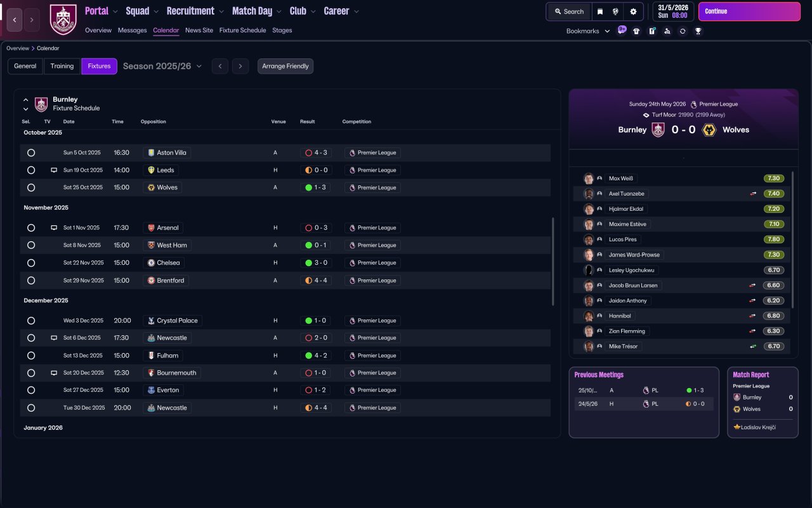
Task: Select the Fulham fixture radio button
Action: click(31, 356)
